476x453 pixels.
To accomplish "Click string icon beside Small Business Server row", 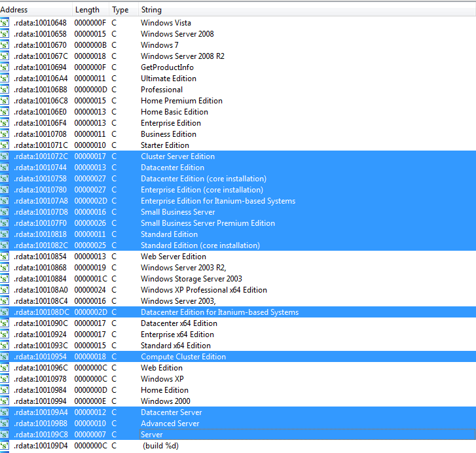I will tap(5, 212).
